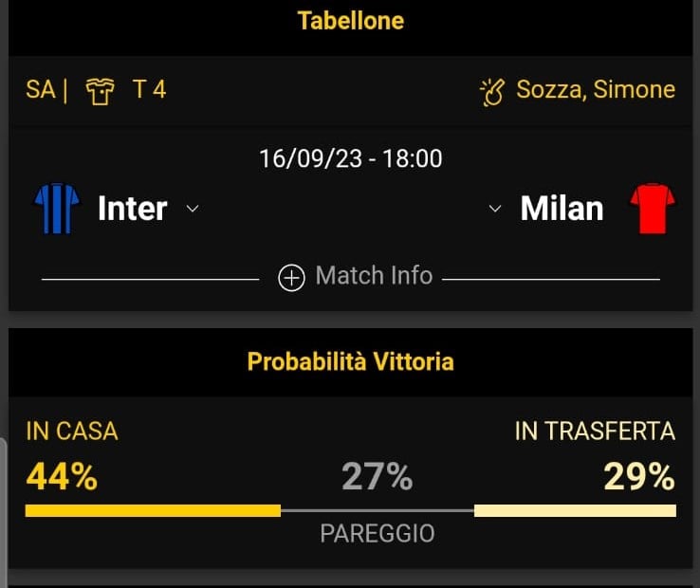Click the gray draw probability line
This screenshot has height=588, width=700.
click(378, 511)
